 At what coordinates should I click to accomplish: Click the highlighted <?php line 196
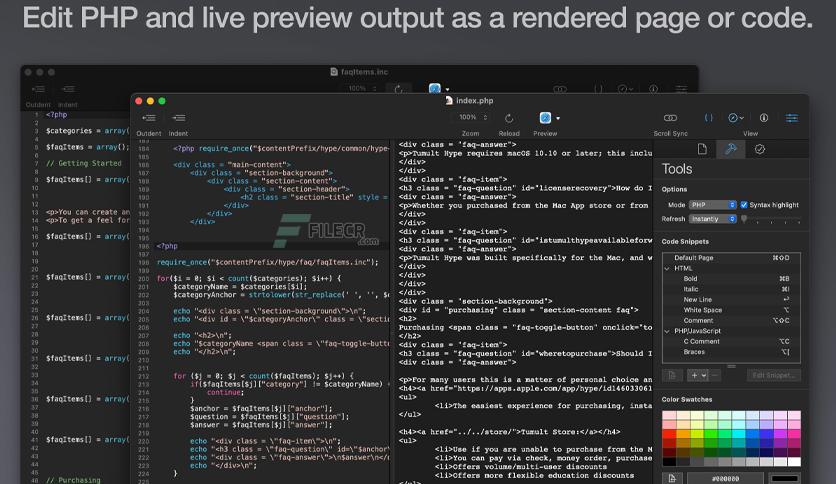coord(167,246)
